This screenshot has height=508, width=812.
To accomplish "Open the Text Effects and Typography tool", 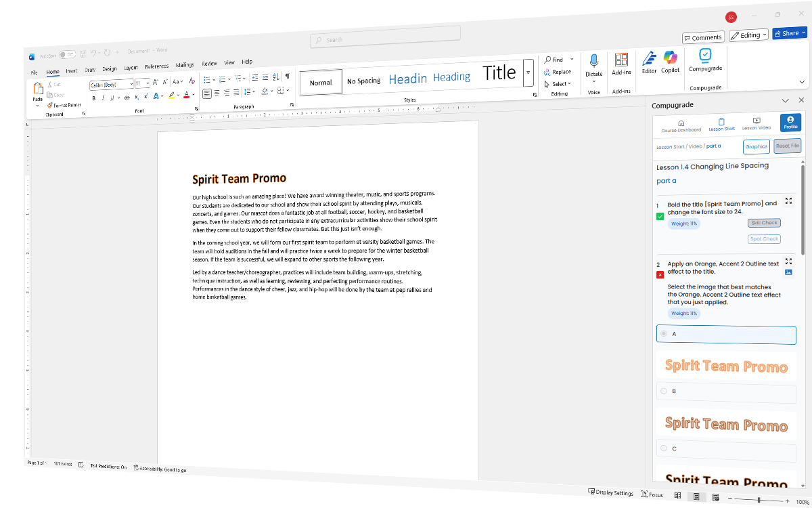I will tap(156, 96).
